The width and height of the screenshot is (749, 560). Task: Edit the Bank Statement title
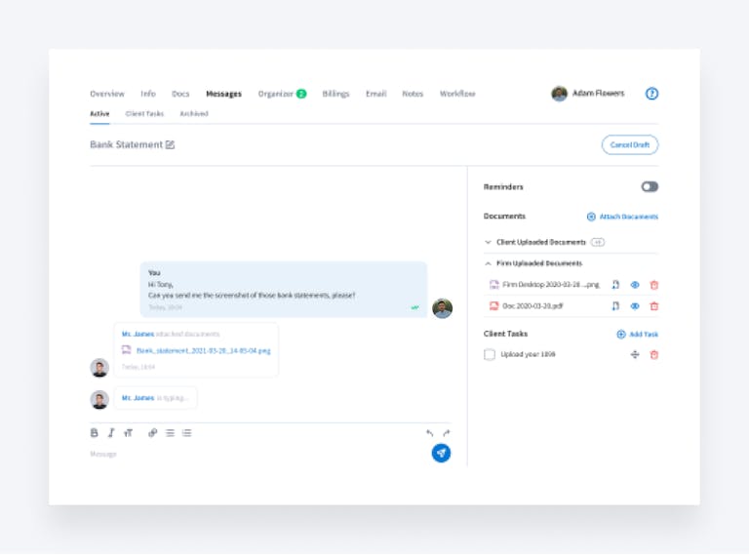pyautogui.click(x=170, y=145)
